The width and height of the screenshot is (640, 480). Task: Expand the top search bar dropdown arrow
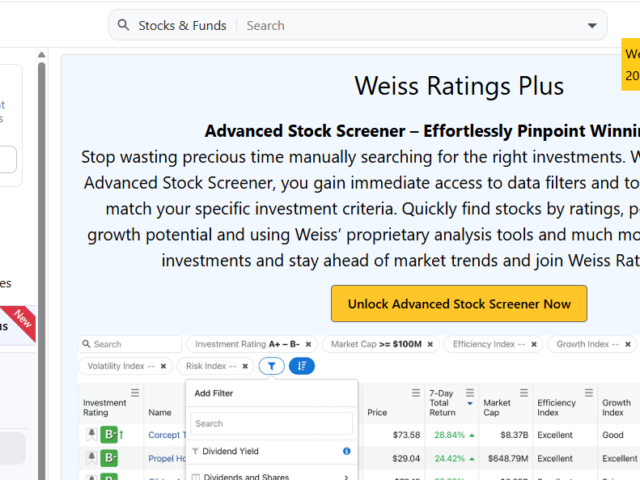592,26
